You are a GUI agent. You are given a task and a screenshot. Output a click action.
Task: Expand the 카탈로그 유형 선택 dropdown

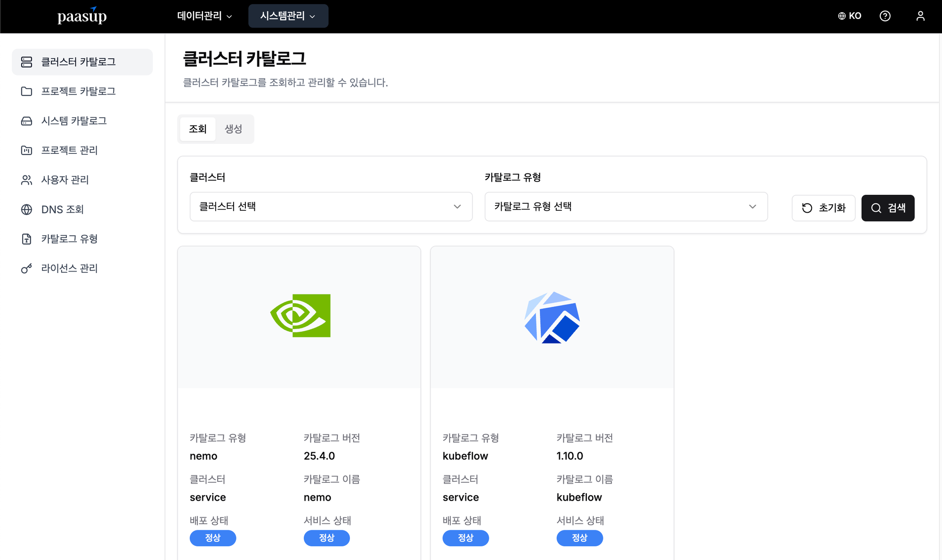tap(626, 207)
